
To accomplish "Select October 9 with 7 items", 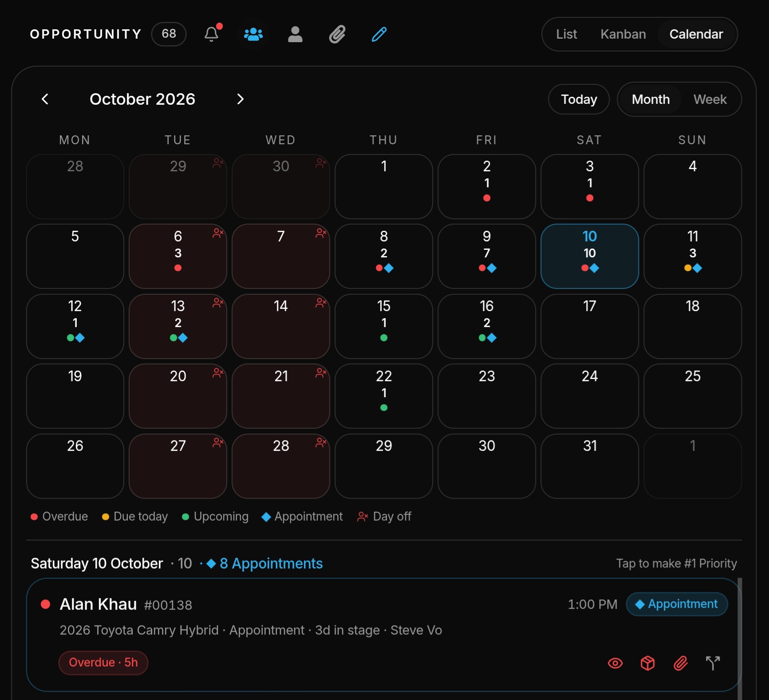I will (487, 256).
